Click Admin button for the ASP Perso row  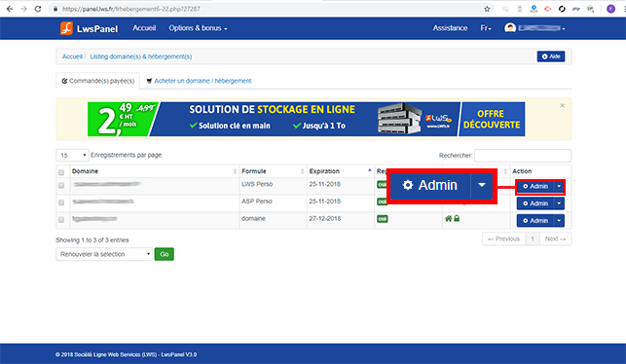click(535, 203)
